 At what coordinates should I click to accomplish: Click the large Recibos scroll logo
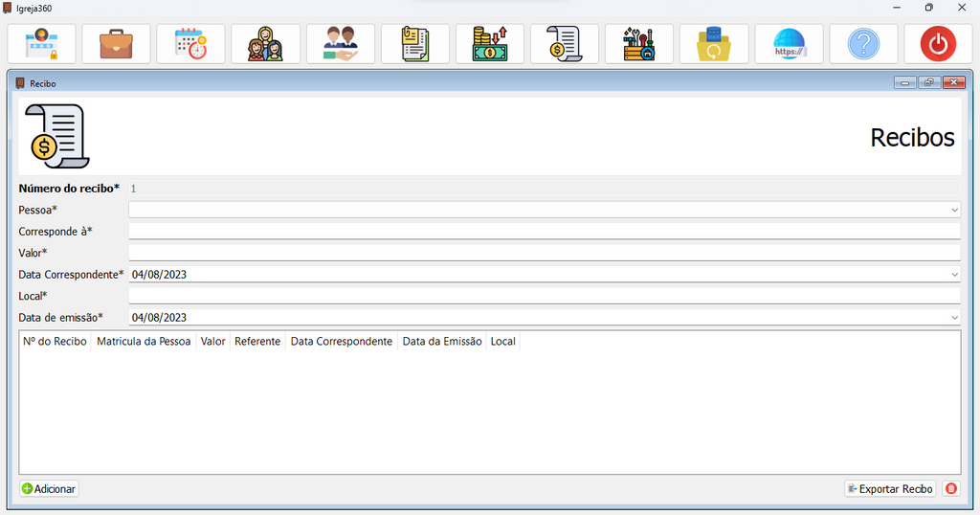tap(57, 136)
